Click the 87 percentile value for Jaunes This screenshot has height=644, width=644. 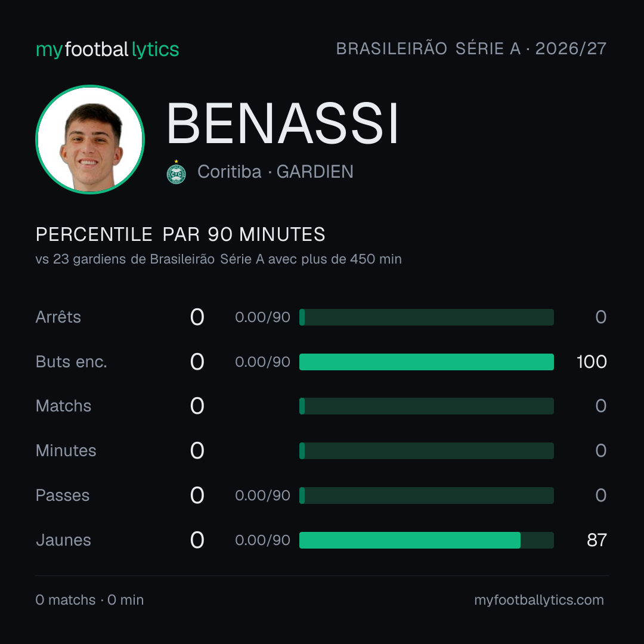point(597,540)
